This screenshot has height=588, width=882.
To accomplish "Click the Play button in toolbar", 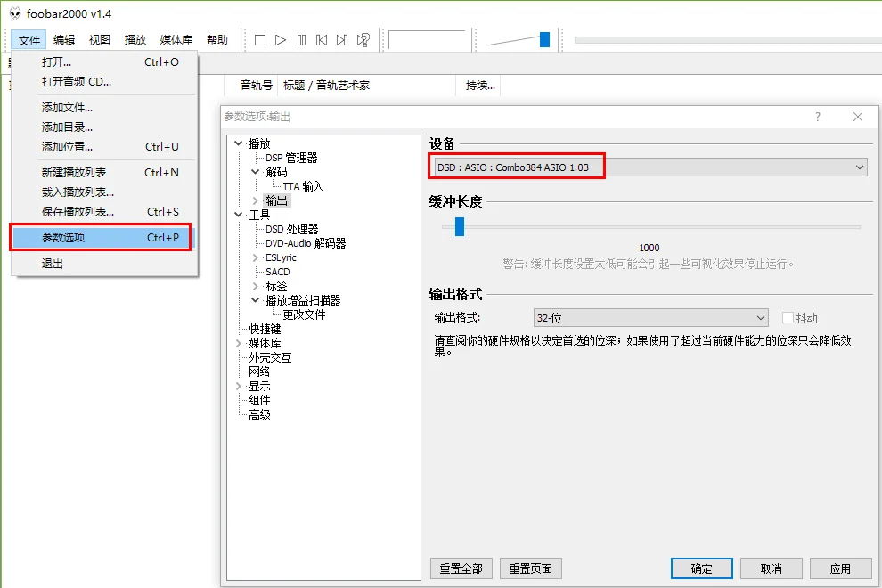I will point(280,40).
